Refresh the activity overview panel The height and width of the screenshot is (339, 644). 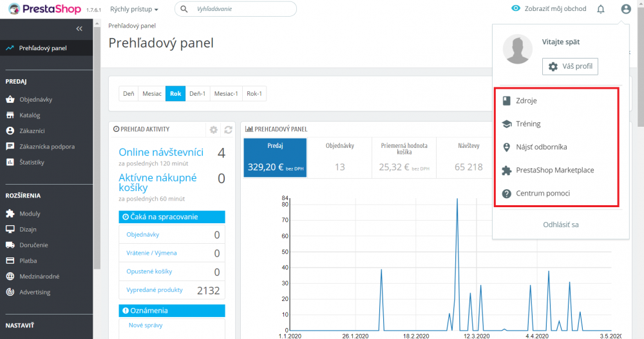click(228, 130)
